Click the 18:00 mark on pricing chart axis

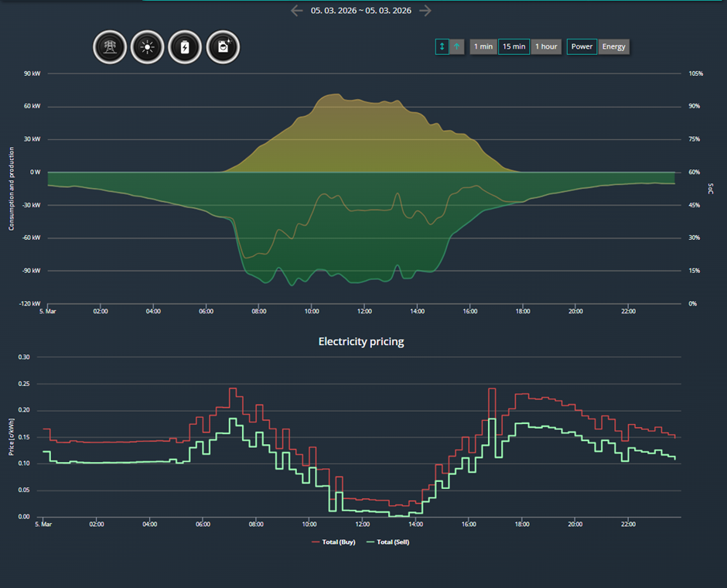[x=521, y=524]
